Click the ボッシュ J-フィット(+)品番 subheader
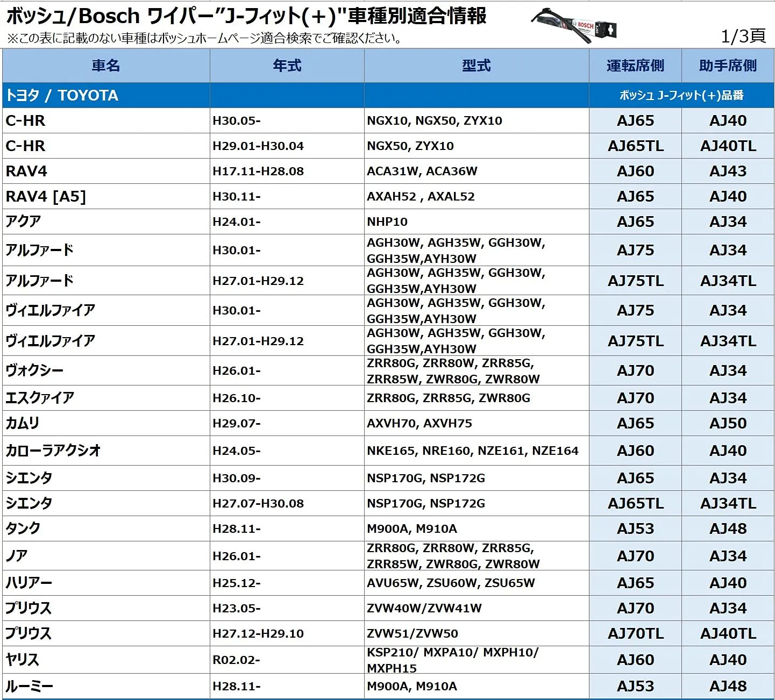 (681, 95)
